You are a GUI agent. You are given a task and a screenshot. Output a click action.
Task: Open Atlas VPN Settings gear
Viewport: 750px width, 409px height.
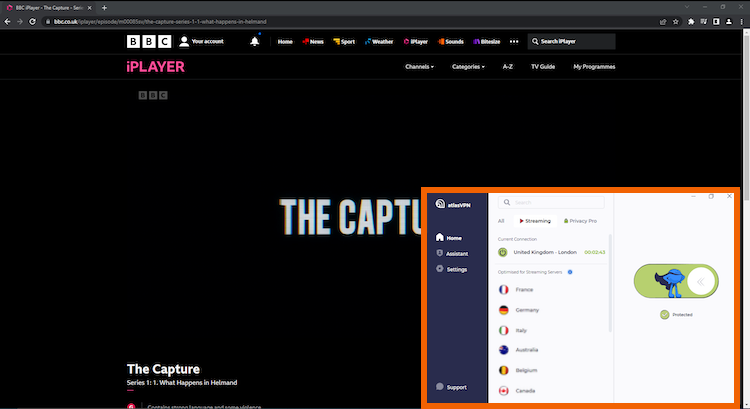pos(451,269)
